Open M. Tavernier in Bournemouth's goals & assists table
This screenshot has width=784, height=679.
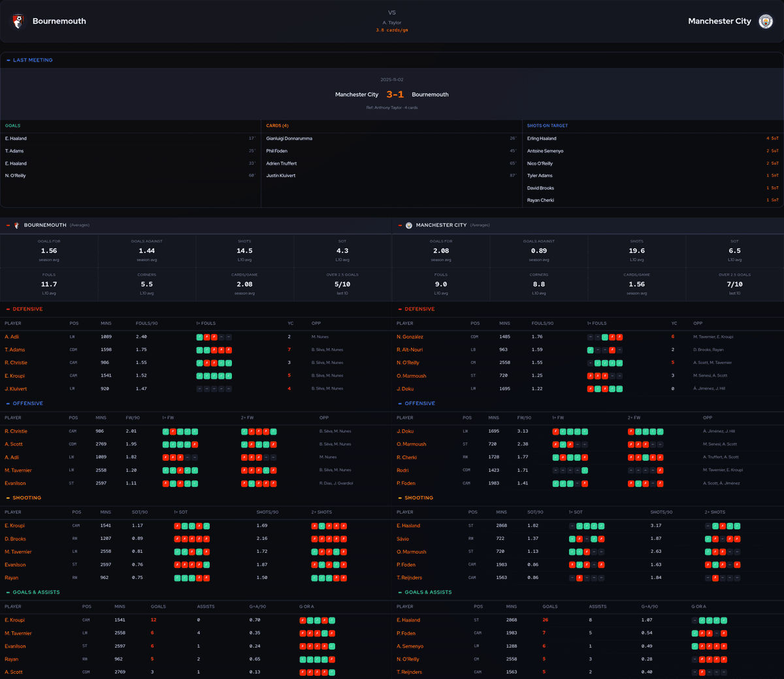tap(18, 633)
